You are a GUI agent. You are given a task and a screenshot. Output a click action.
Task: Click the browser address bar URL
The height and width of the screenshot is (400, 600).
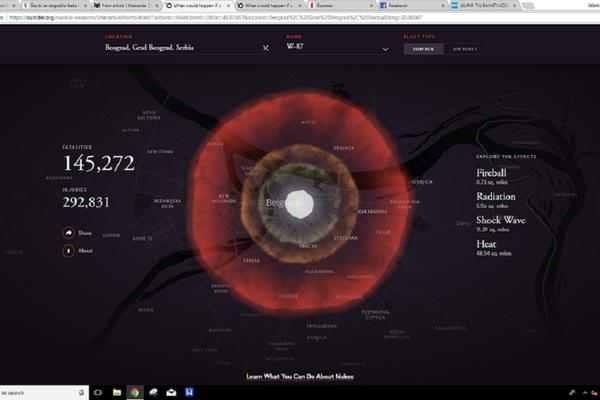(x=200, y=16)
